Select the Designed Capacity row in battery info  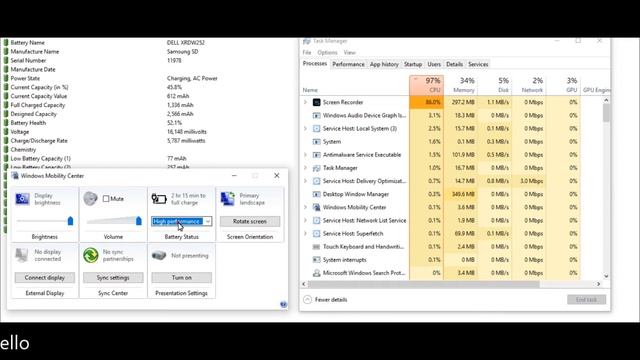coord(107,114)
